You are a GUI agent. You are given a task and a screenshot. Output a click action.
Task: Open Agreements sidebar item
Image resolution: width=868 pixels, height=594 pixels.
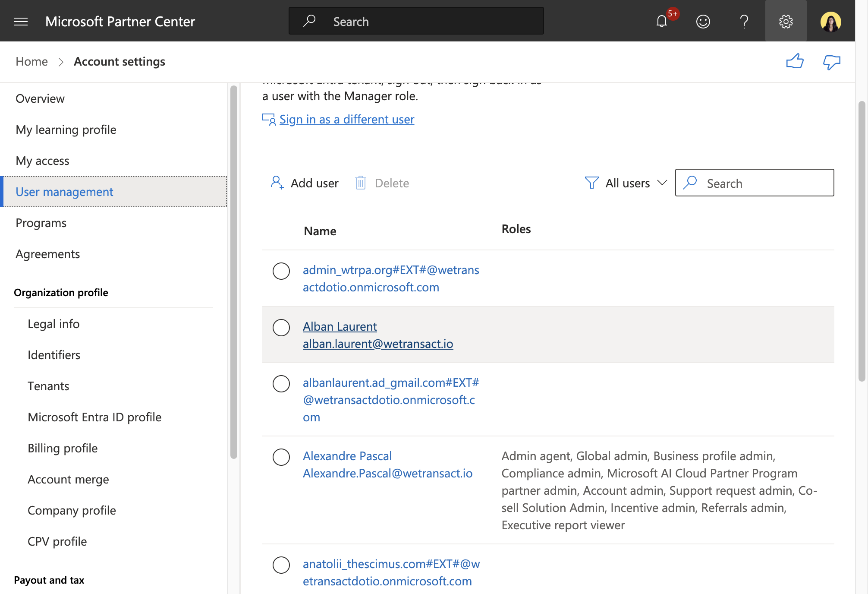click(47, 254)
